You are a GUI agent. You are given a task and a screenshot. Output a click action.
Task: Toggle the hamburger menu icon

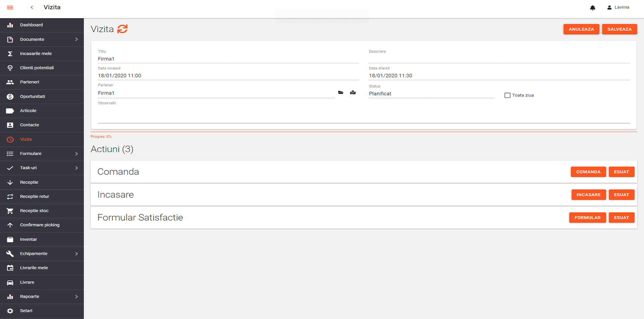pyautogui.click(x=10, y=7)
